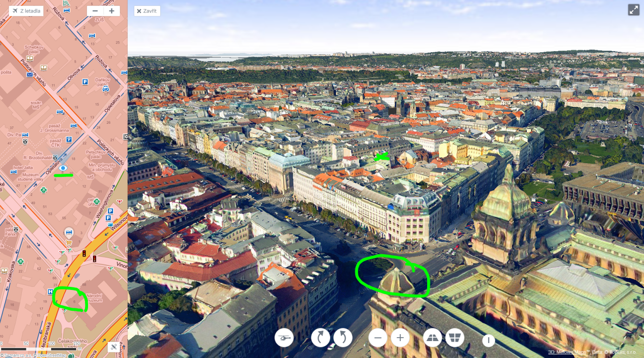Click the hospital H icon on minimap
This screenshot has width=644, height=358.
pos(50,292)
